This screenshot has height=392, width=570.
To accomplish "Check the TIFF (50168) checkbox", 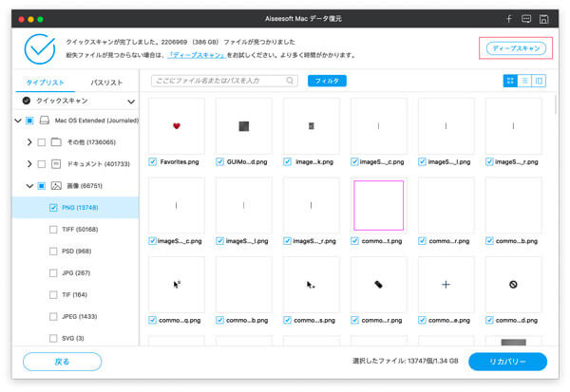I will (x=53, y=229).
